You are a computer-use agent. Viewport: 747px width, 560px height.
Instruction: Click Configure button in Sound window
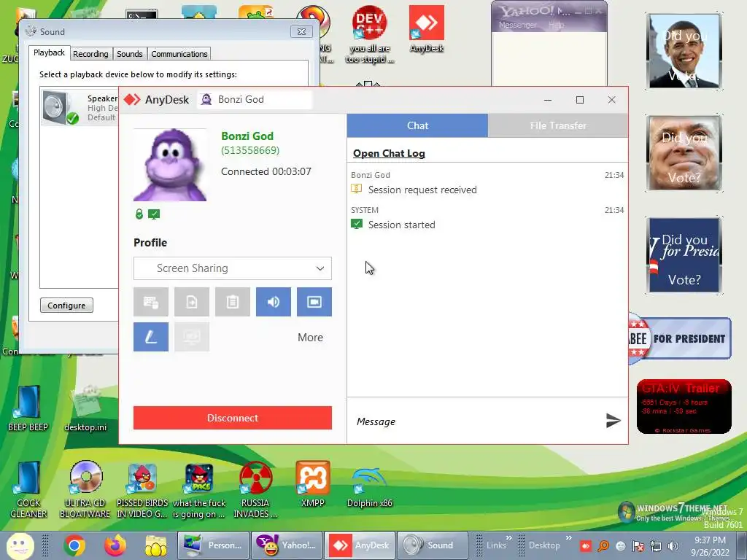coord(66,306)
